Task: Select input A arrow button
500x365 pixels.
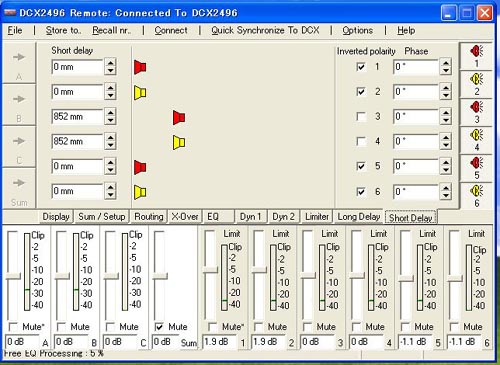Action: click(19, 63)
